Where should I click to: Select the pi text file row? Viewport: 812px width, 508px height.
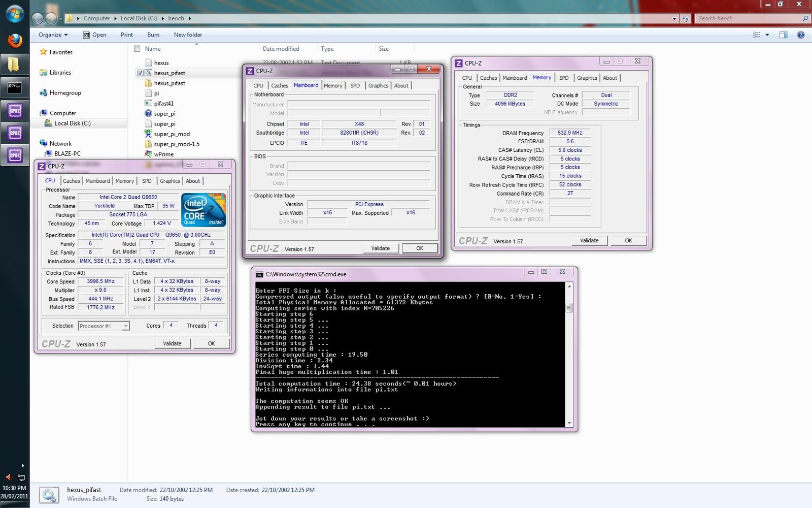(156, 93)
